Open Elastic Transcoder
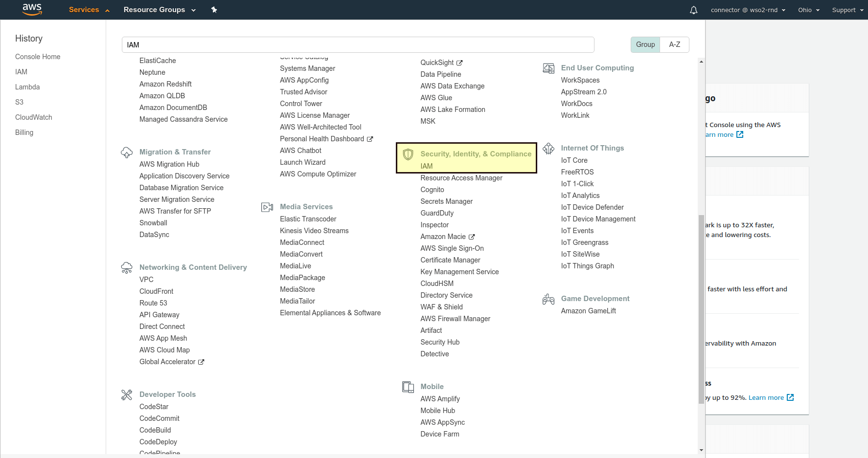Viewport: 868px width, 458px height. (x=308, y=219)
